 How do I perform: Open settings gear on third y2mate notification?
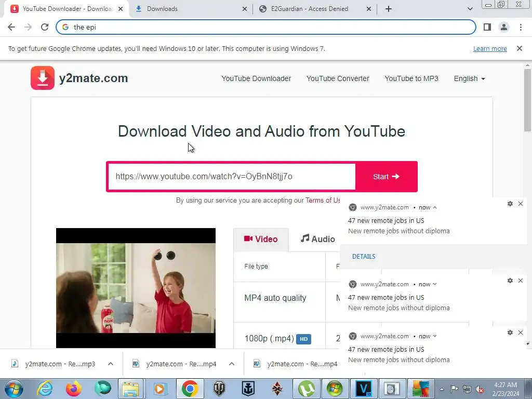510,332
